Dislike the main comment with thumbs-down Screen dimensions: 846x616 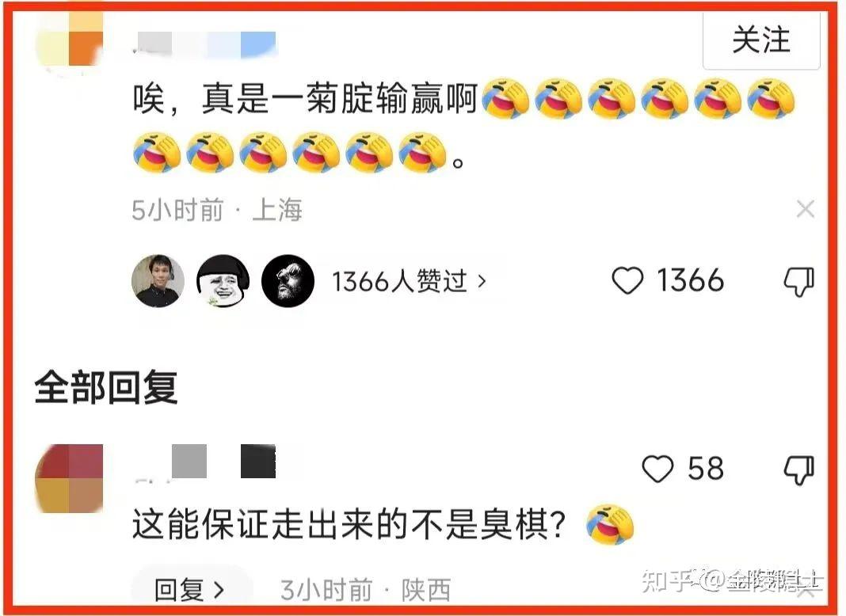pos(798,281)
